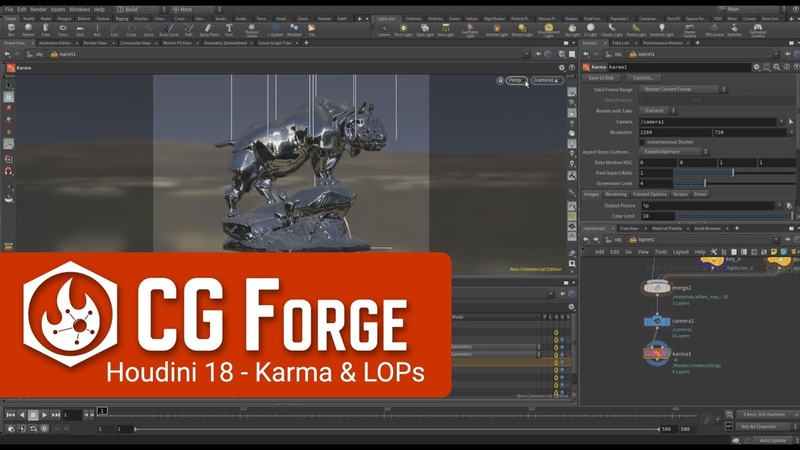This screenshot has width=800, height=450.
Task: Switch to Context Options tab
Action: coord(649,194)
